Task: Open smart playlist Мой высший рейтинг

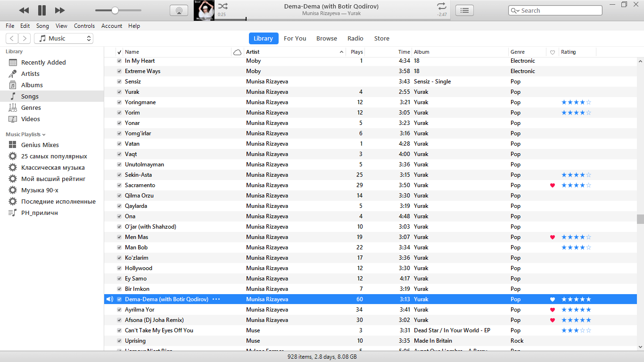Action: pos(53,179)
